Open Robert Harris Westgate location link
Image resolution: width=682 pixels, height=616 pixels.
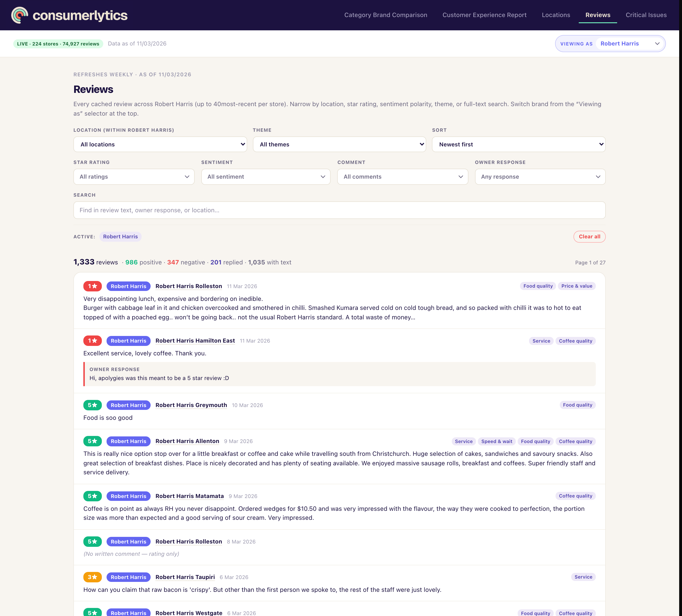[189, 613]
